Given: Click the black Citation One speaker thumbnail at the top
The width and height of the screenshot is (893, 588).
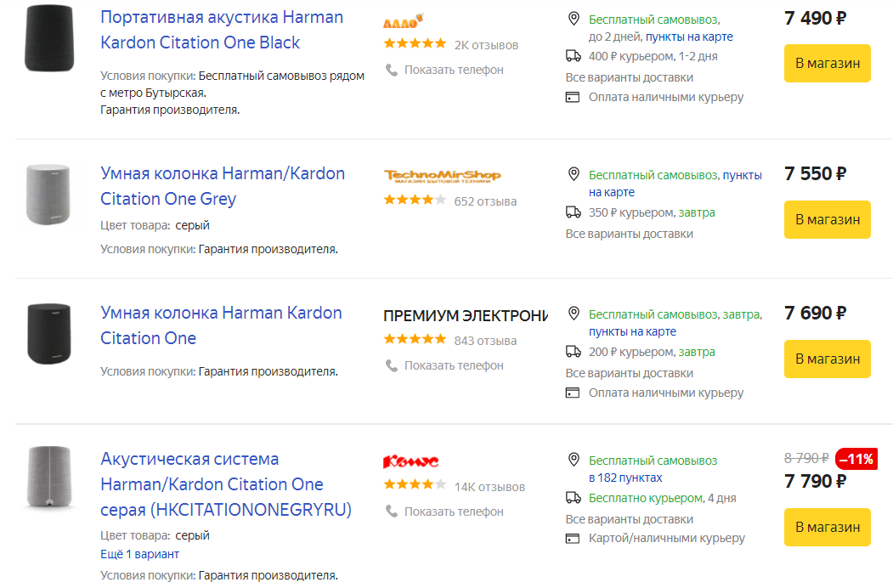Looking at the screenshot, I should tap(49, 38).
